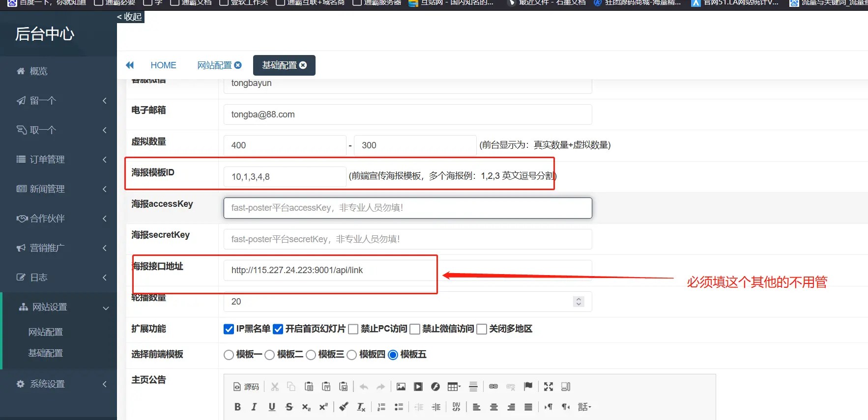Click the 海报accessKey input field
Image resolution: width=868 pixels, height=420 pixels.
click(x=407, y=208)
